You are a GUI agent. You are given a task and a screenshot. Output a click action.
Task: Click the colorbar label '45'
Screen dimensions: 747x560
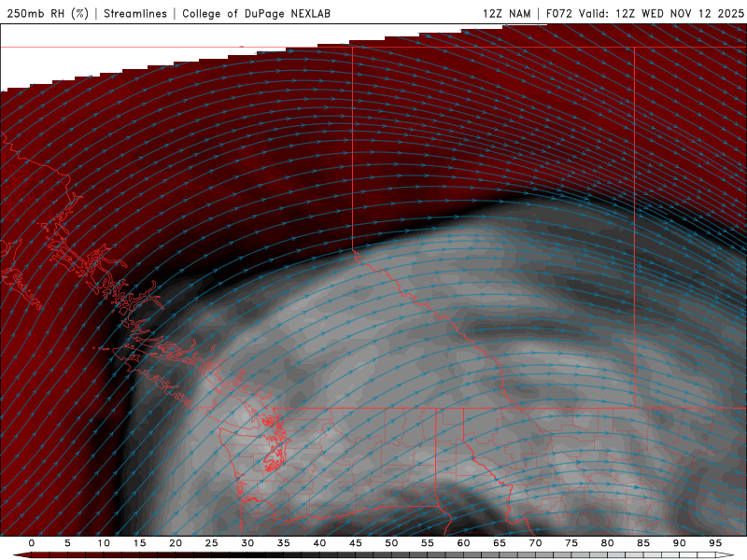point(356,543)
